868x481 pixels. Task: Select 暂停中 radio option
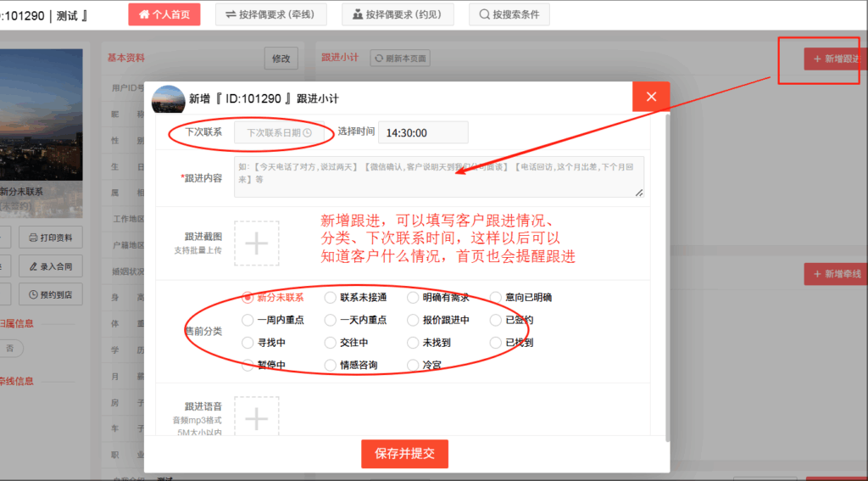248,365
